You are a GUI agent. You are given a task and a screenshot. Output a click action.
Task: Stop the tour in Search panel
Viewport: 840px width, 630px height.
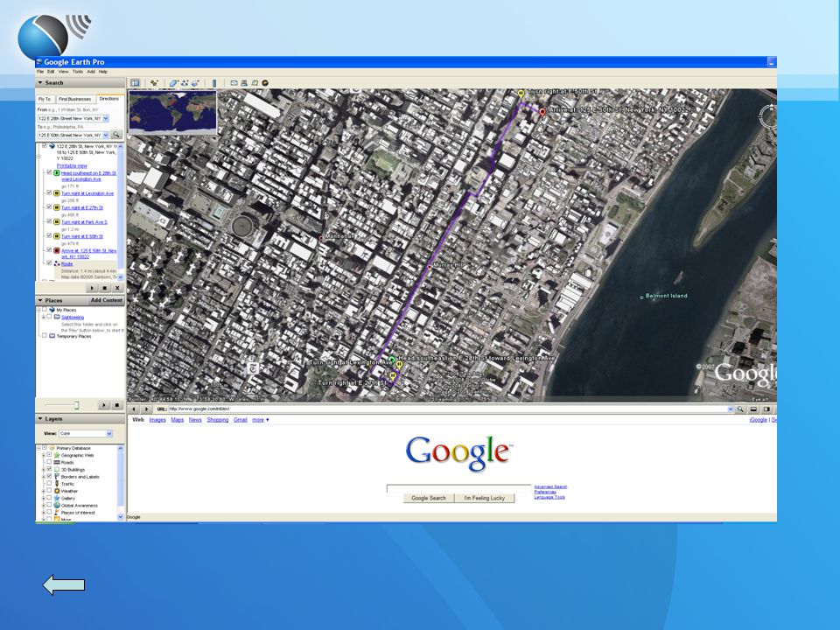105,288
